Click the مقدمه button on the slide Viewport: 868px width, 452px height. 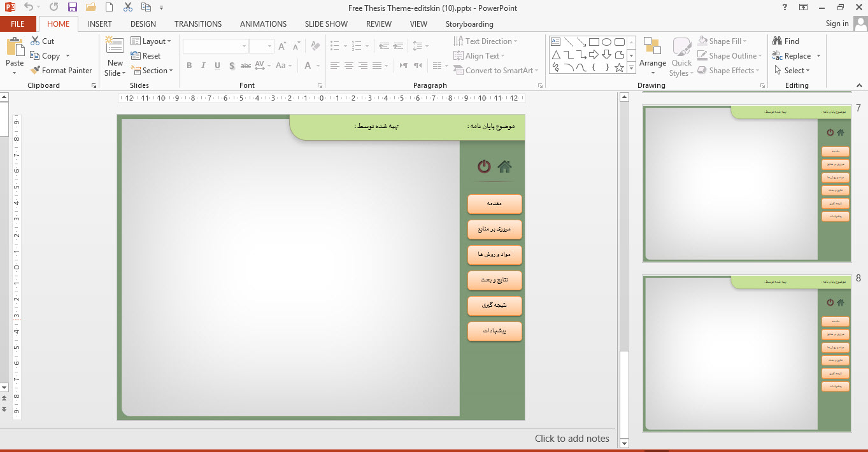[495, 204]
